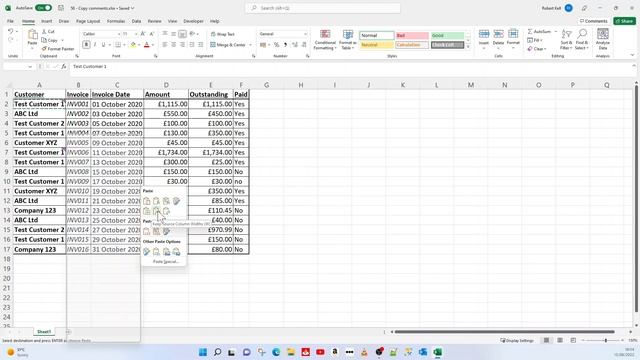The width and height of the screenshot is (640, 360).
Task: Open the font name Calibri dropdown
Action: [119, 34]
